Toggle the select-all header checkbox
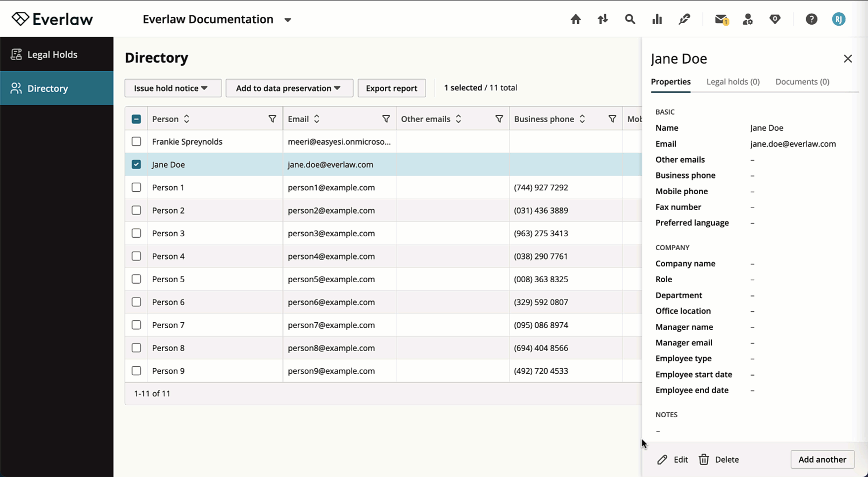Screen dimensions: 868x477 pyautogui.click(x=137, y=119)
